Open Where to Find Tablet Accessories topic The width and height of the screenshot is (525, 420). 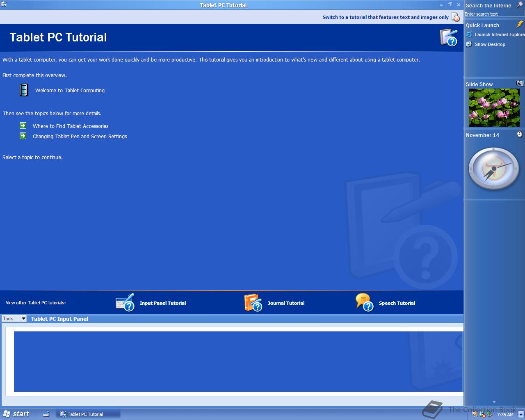click(x=71, y=126)
